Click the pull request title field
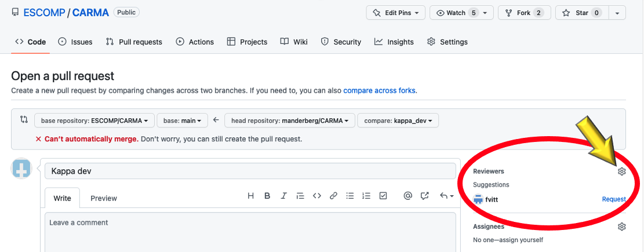Viewport: 644px width, 252px height. tap(250, 171)
